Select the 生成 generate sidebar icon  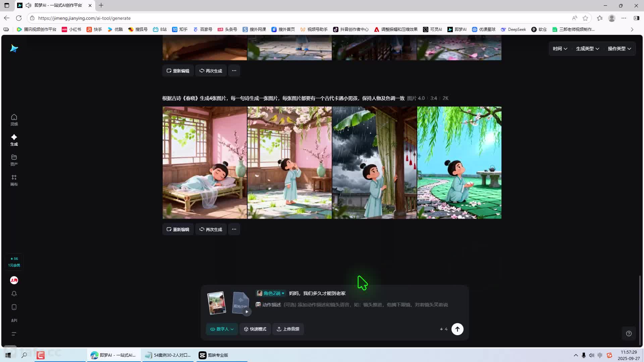tap(14, 140)
